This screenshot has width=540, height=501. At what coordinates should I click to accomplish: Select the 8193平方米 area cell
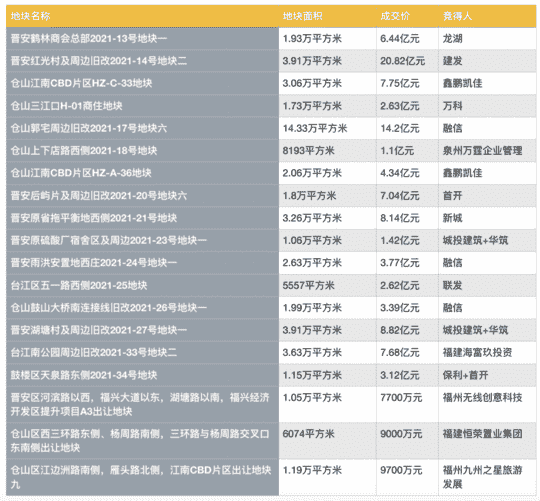tap(328, 151)
